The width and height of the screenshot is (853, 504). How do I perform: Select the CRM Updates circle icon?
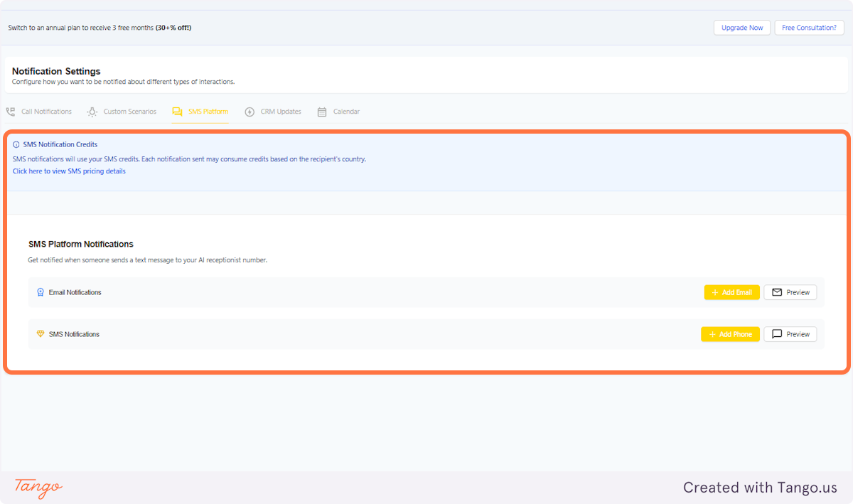[250, 112]
